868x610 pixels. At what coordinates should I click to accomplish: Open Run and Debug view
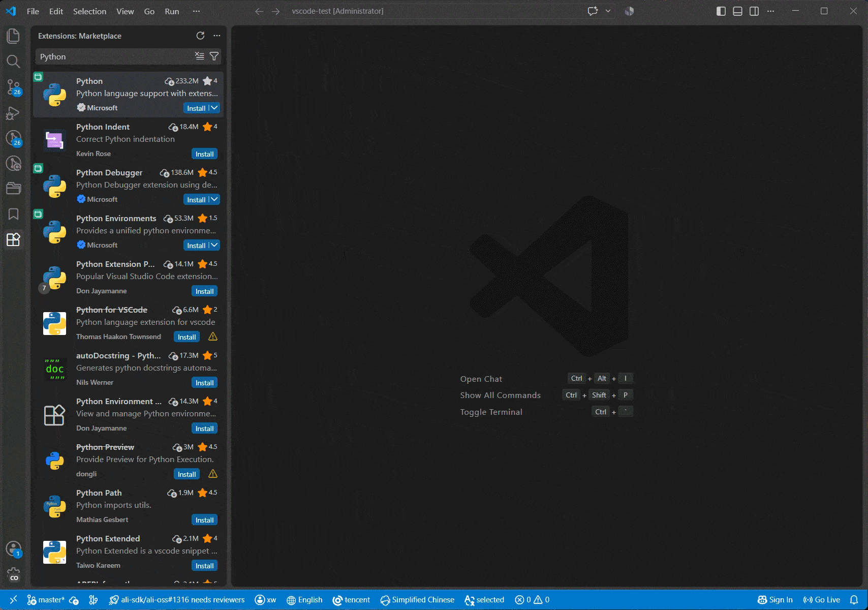pyautogui.click(x=13, y=113)
